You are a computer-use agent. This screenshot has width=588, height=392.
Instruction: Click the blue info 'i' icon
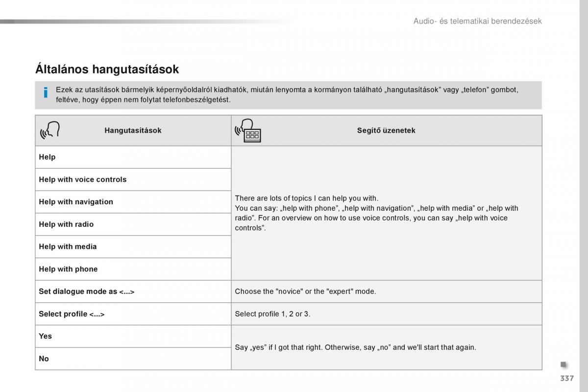[x=45, y=92]
